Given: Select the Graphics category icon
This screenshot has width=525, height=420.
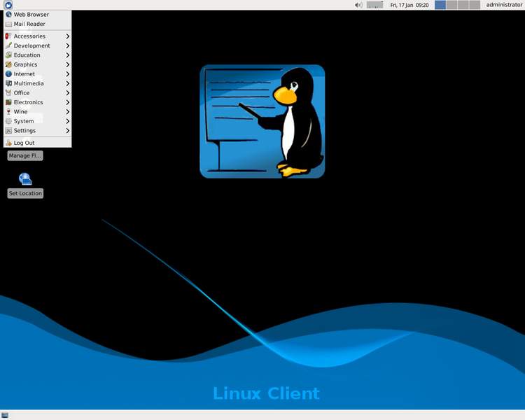Looking at the screenshot, I should pos(8,64).
